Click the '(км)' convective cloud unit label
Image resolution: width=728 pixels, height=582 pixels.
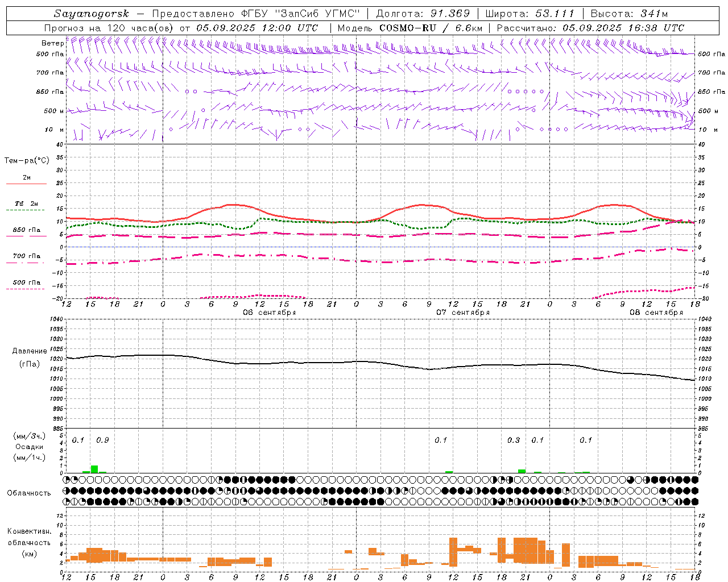point(29,553)
